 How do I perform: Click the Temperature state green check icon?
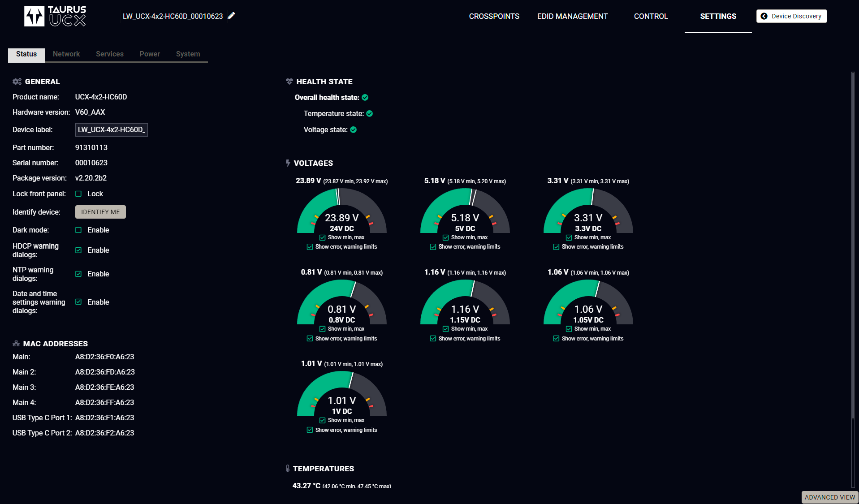370,114
